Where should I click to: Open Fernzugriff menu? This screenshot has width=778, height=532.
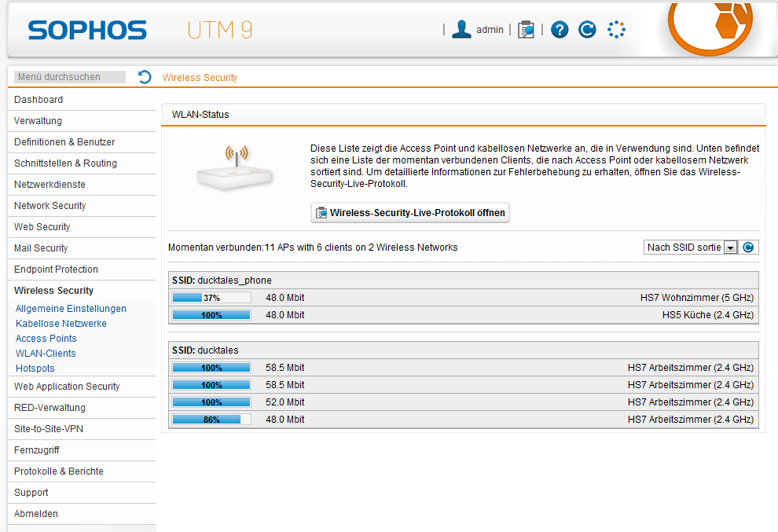click(x=82, y=450)
